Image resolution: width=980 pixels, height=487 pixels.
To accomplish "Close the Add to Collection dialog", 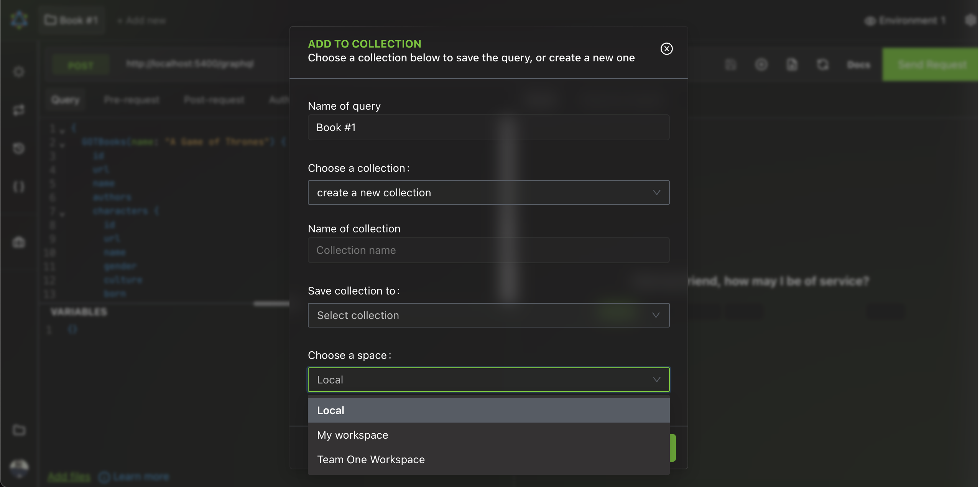I will tap(666, 49).
